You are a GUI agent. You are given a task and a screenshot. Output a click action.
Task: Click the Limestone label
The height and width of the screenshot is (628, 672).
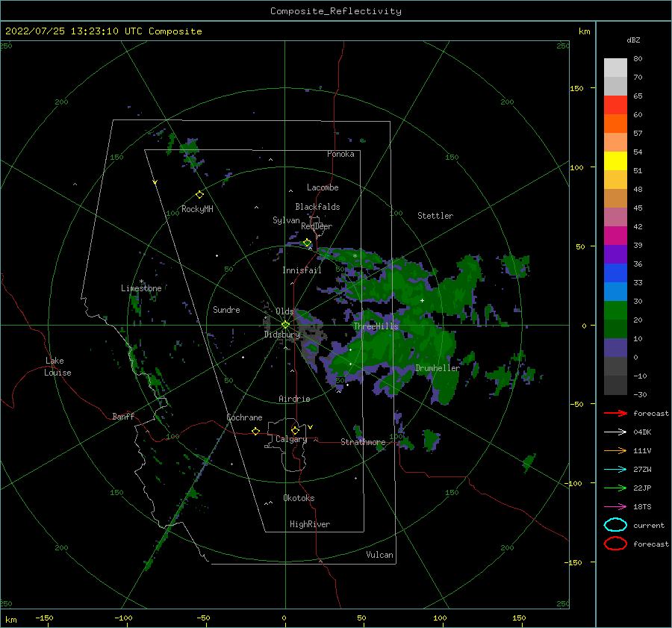click(141, 288)
